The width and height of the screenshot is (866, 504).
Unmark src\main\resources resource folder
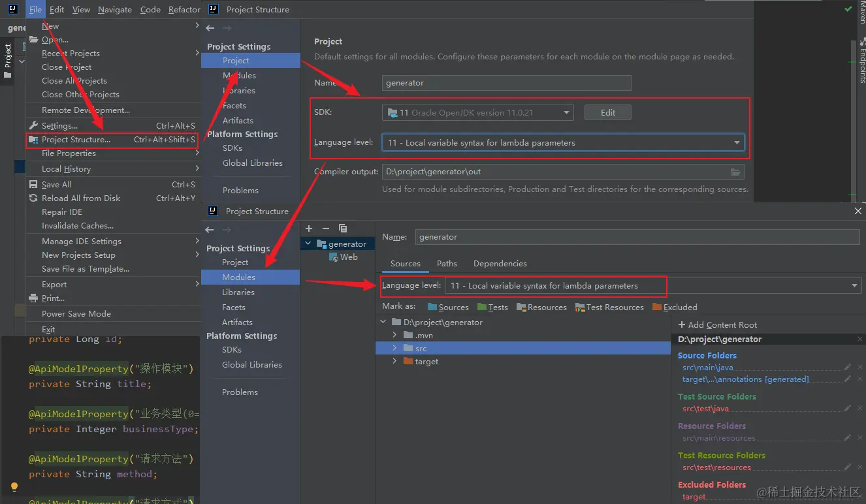[859, 438]
